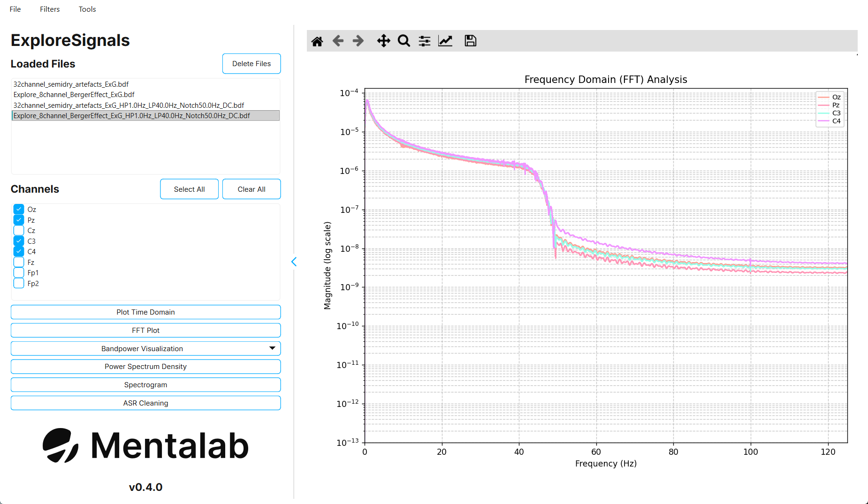Go back to previous plot view
The height and width of the screenshot is (504, 868).
pos(338,41)
